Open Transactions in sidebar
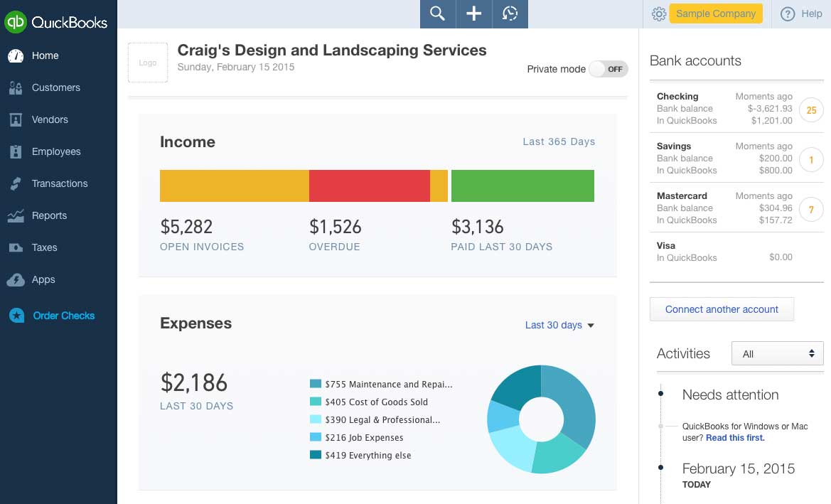 tap(58, 183)
